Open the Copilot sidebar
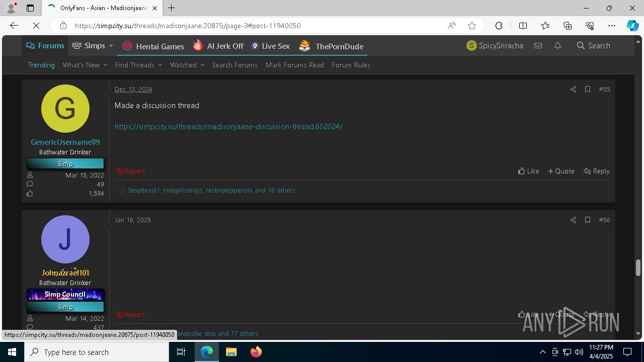644x362 pixels. (x=632, y=26)
